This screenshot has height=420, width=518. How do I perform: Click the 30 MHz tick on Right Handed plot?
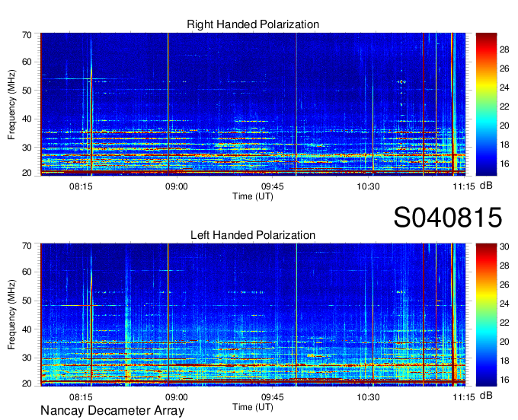point(27,148)
